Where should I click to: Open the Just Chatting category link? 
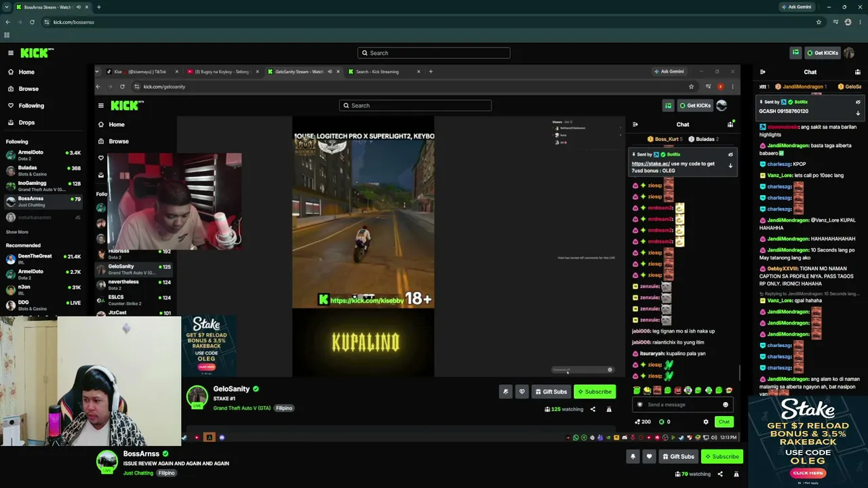coord(138,473)
